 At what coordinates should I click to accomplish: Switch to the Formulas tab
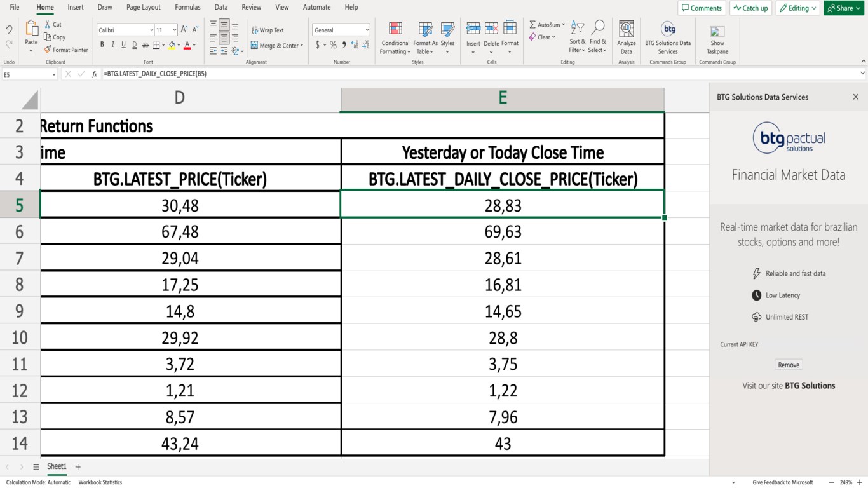187,7
